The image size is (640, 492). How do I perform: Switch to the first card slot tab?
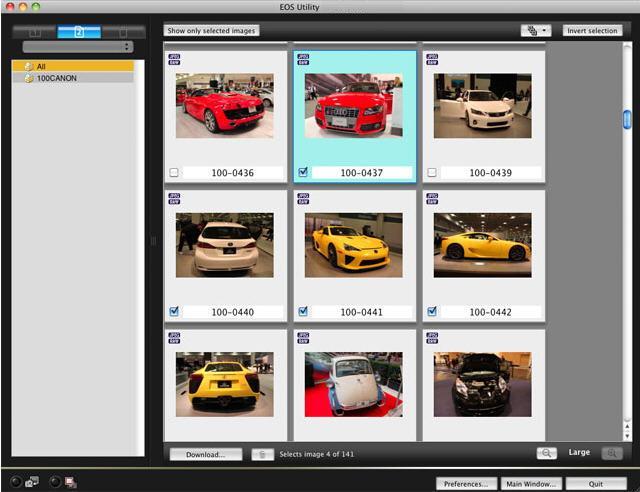35,32
